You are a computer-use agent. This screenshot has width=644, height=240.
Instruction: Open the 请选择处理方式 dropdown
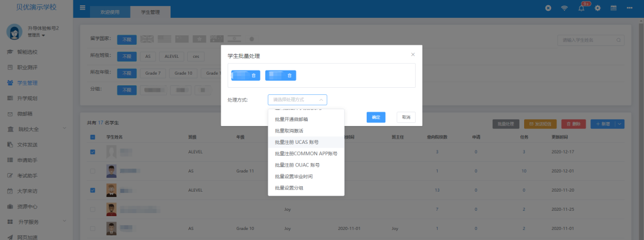[x=298, y=100]
